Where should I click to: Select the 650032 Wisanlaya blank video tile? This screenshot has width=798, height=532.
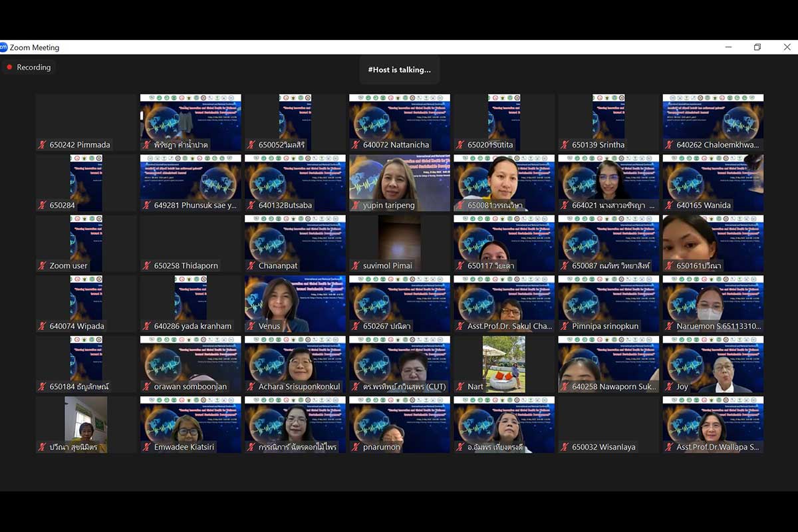click(x=608, y=424)
